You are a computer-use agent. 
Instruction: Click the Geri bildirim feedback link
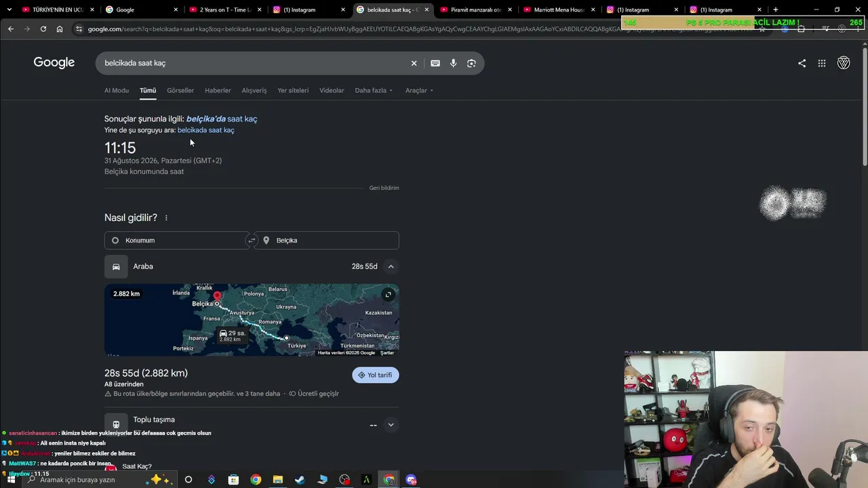[384, 188]
